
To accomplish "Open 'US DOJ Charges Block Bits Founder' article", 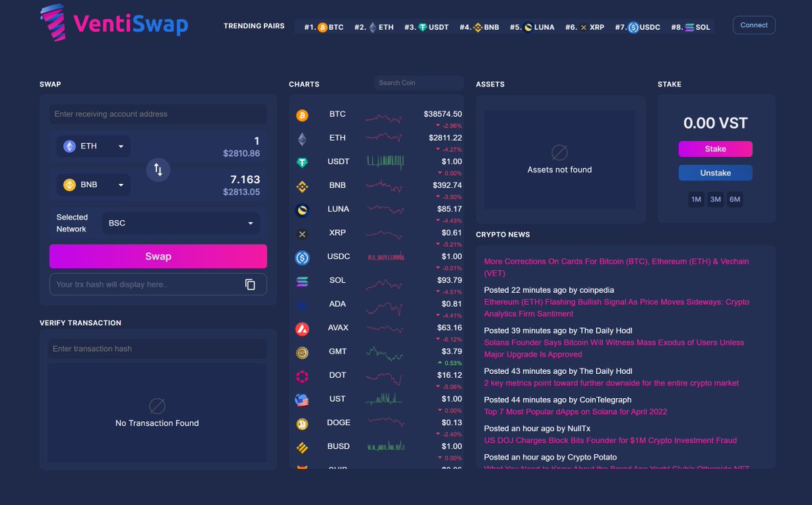I will [x=610, y=440].
